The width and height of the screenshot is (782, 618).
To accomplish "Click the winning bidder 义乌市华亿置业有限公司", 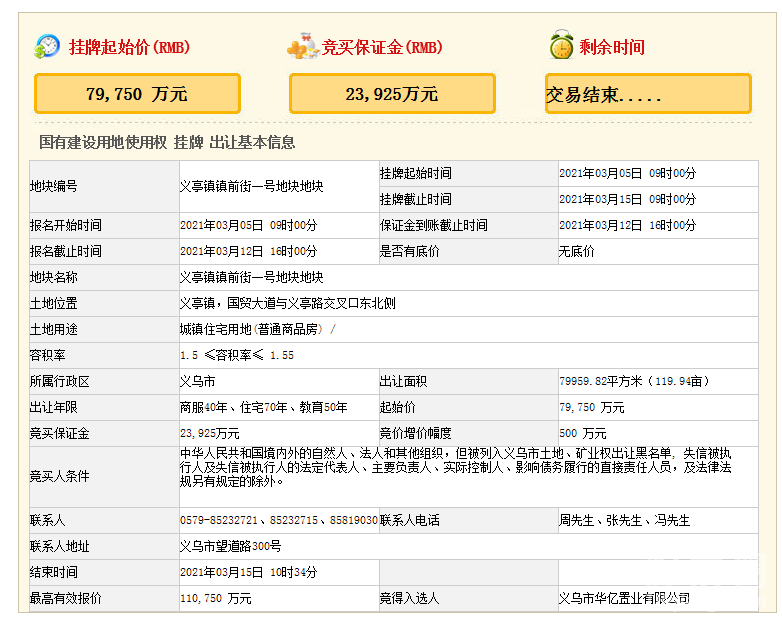I will pyautogui.click(x=624, y=598).
